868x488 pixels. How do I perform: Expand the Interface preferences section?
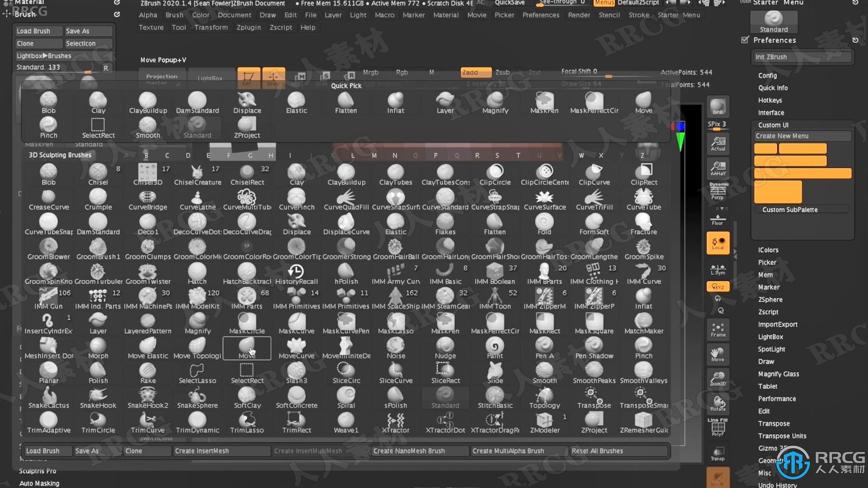771,113
